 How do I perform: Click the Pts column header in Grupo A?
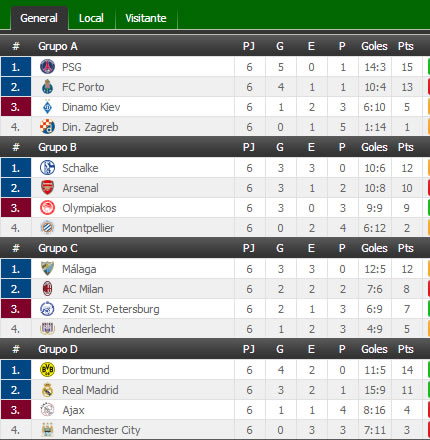point(406,46)
